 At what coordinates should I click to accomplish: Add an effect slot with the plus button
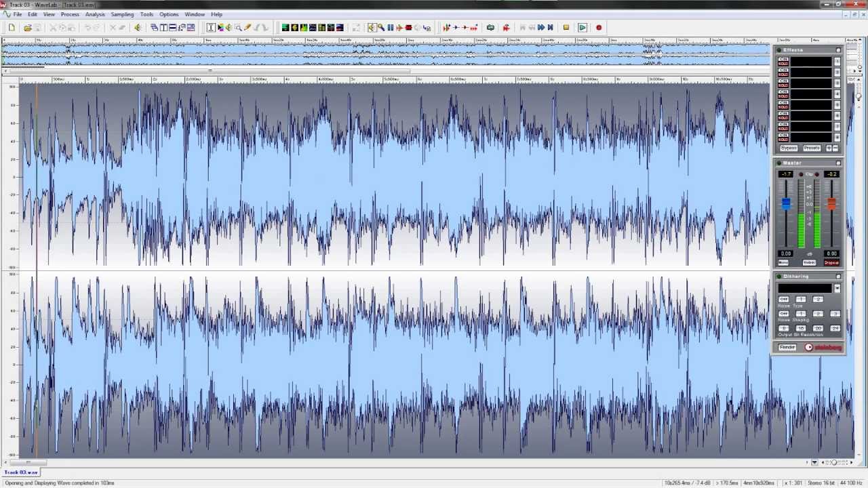point(829,148)
